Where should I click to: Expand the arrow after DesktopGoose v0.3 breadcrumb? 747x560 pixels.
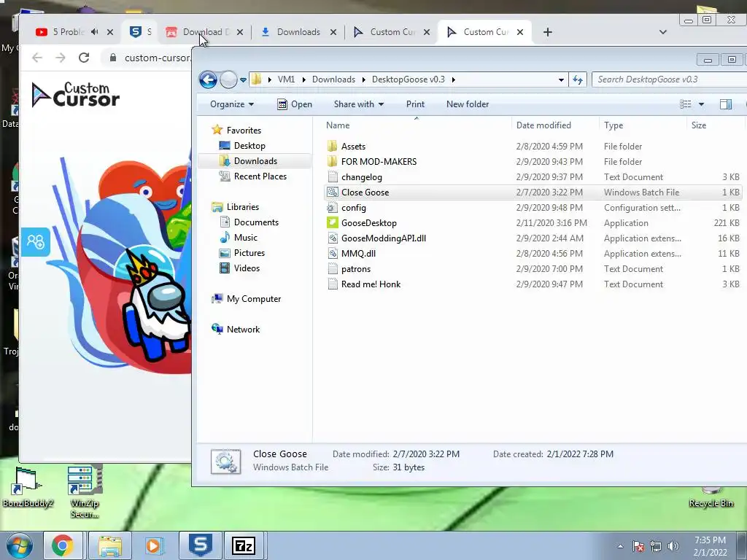[x=453, y=79]
